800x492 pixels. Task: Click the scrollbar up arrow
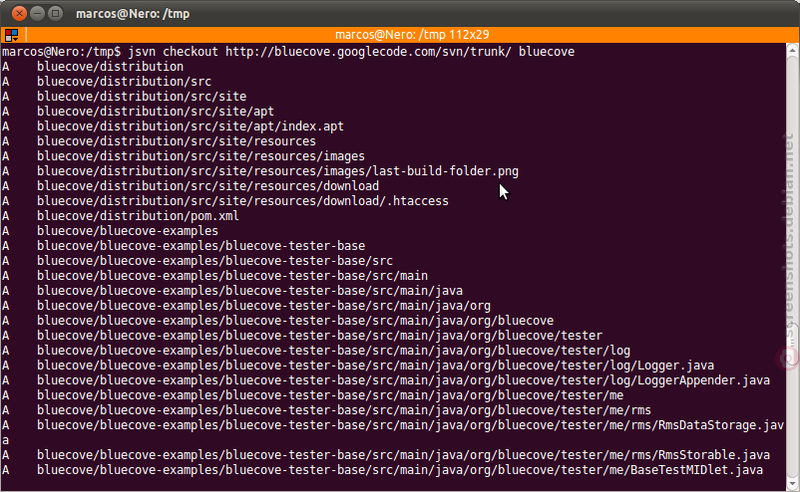(x=792, y=50)
